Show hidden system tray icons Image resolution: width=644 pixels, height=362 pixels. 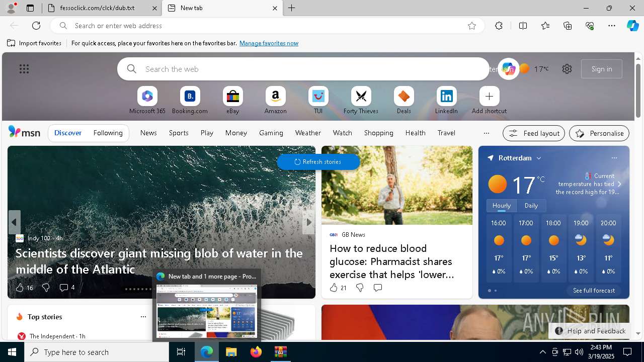(542, 352)
